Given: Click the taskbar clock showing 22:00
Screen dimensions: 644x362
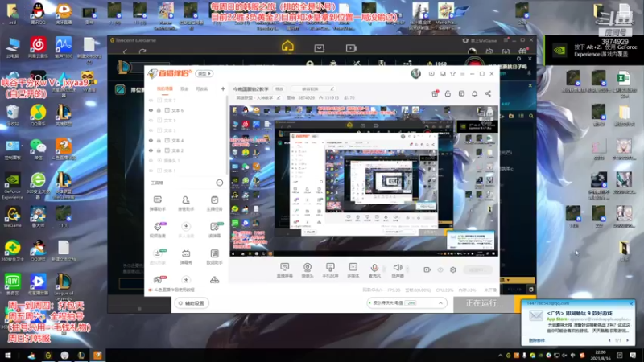Looking at the screenshot, I should (x=601, y=356).
